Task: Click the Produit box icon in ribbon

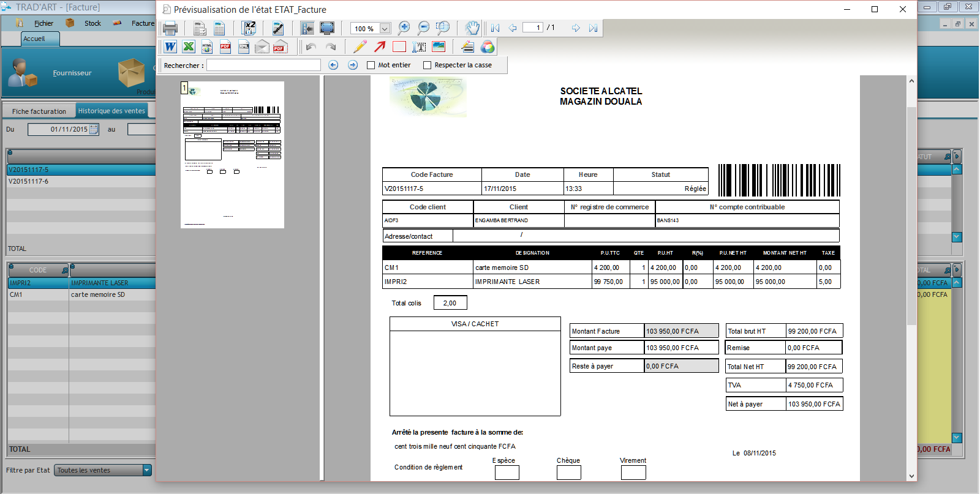Action: point(132,72)
